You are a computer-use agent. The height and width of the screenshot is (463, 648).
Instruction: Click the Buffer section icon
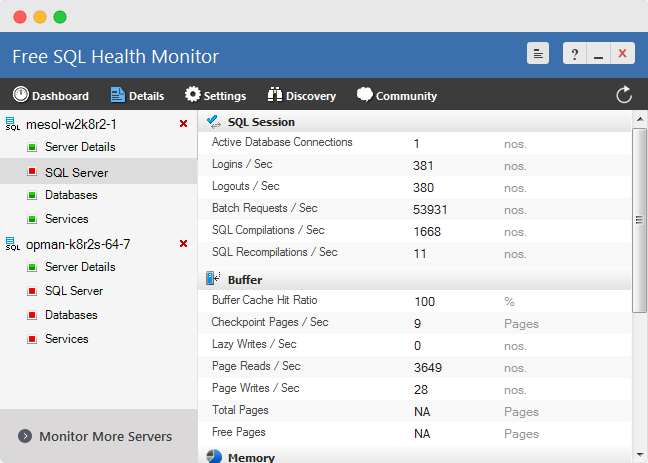click(213, 279)
